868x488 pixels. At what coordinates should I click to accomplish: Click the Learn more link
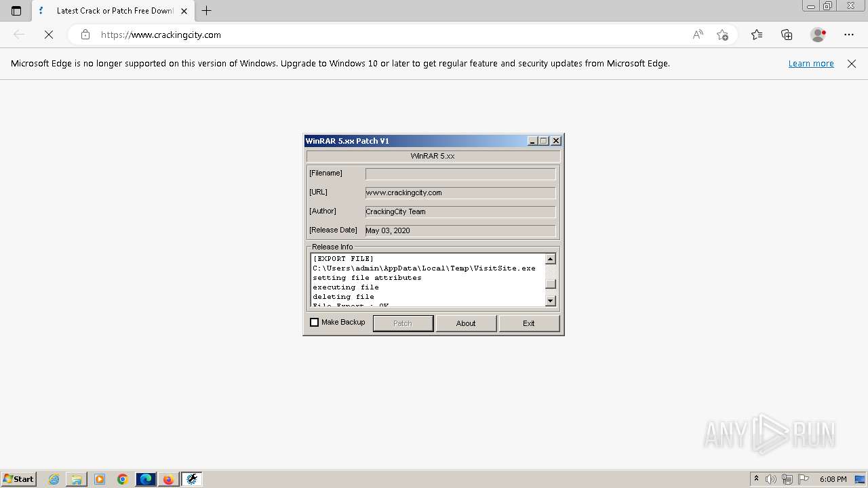coord(811,64)
